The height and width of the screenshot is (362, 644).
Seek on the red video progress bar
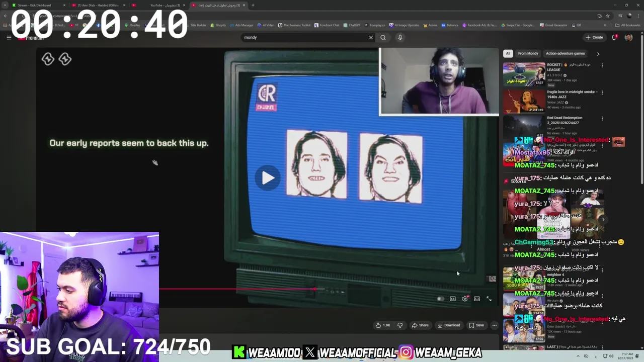tap(236, 289)
